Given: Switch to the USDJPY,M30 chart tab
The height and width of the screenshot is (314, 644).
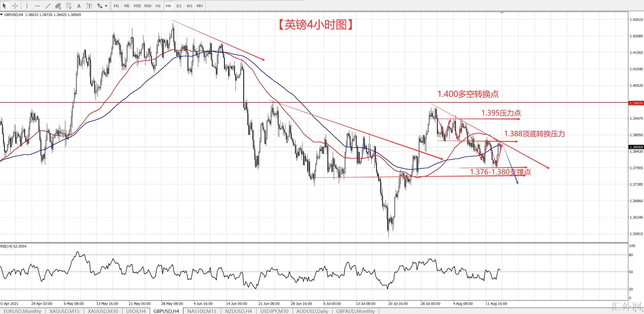Looking at the screenshot, I should pos(274,311).
